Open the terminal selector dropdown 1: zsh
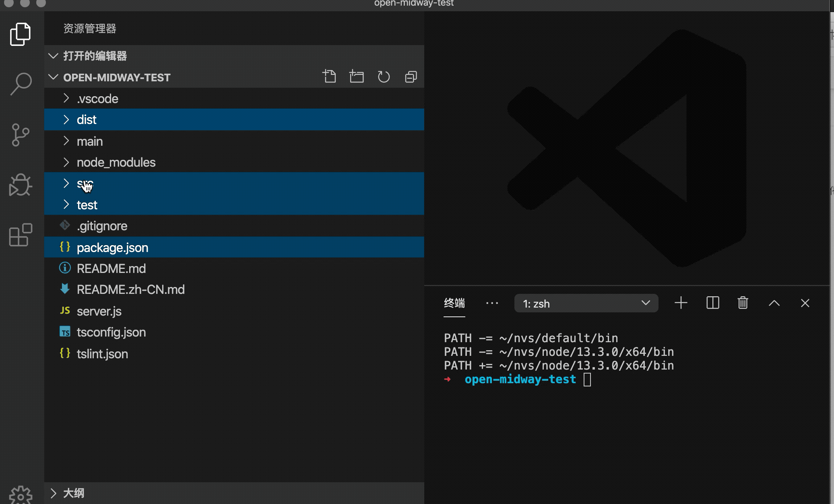The width and height of the screenshot is (834, 504). coord(586,303)
